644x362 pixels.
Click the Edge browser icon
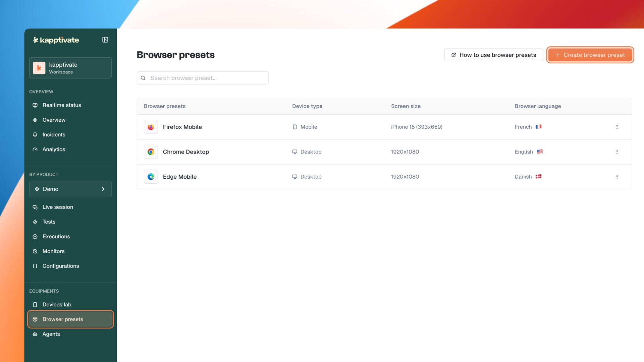pos(151,177)
